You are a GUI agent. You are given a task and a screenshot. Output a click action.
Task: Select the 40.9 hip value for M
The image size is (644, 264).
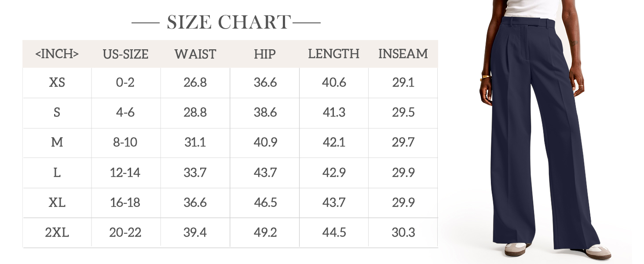265,143
